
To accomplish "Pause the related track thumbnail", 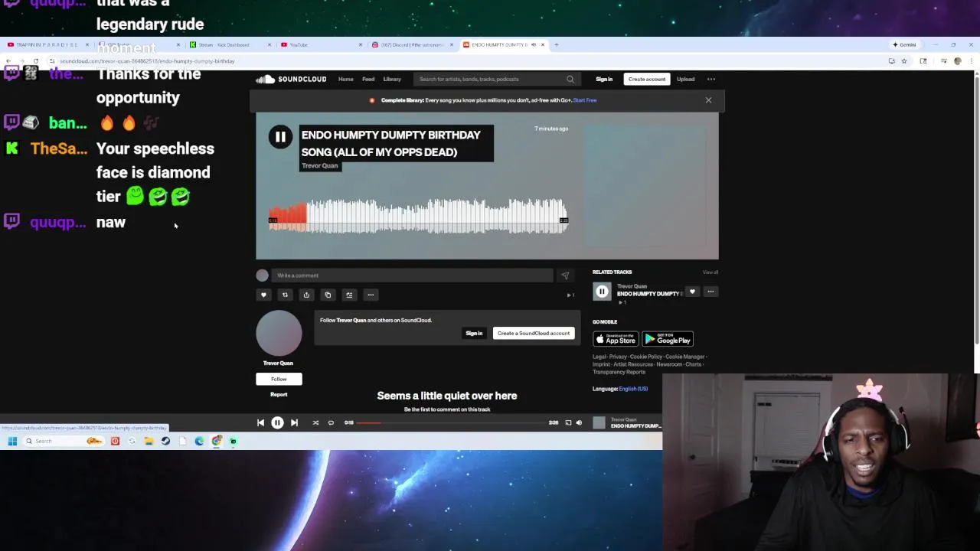I will click(x=602, y=292).
